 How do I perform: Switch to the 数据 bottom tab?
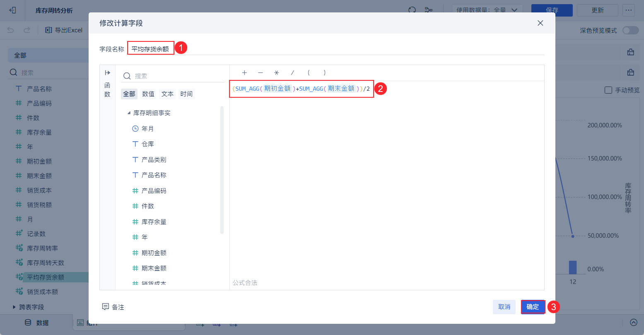click(x=37, y=323)
